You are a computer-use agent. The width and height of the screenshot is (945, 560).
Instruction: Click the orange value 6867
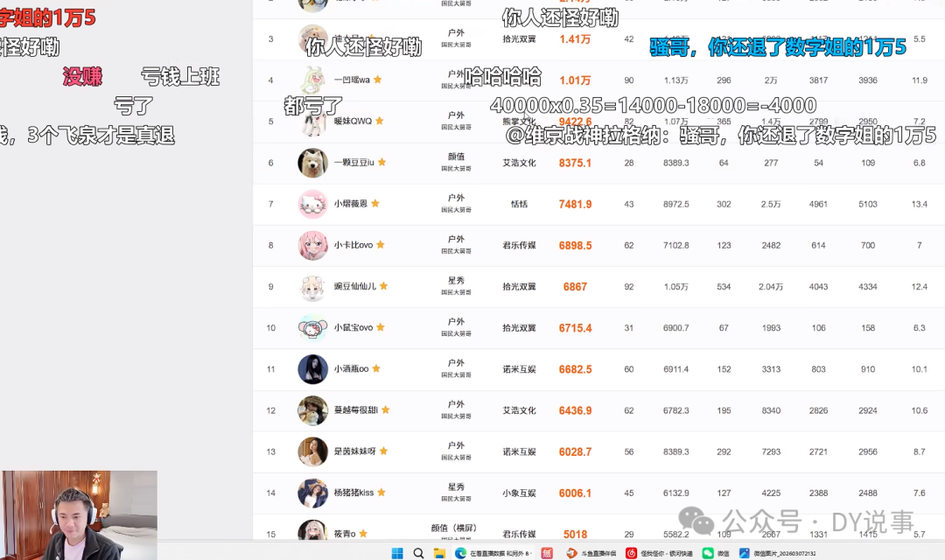tap(575, 287)
